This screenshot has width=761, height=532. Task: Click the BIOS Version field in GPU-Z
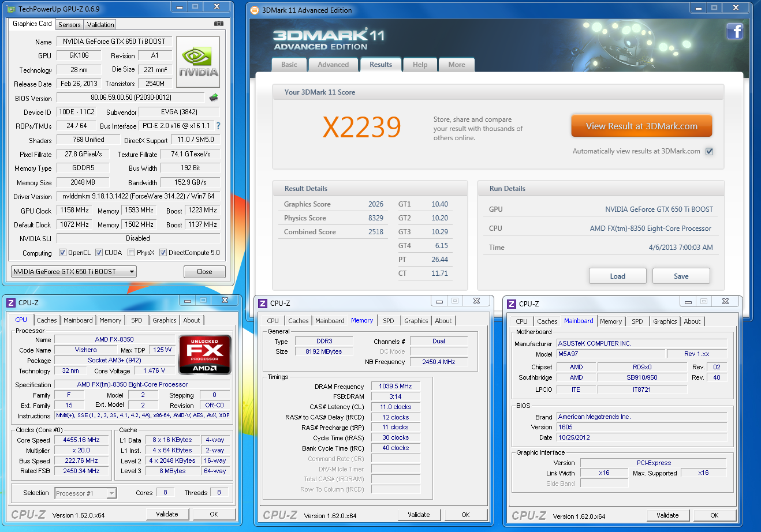tap(130, 98)
